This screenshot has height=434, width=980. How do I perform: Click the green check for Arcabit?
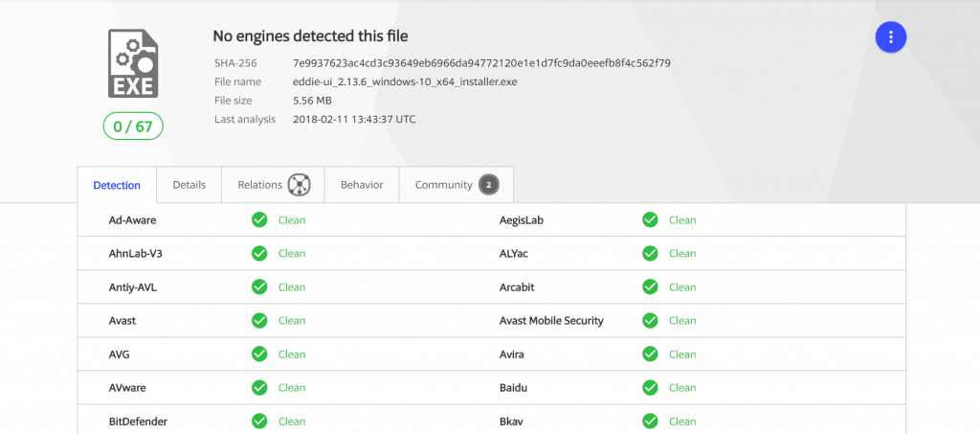[x=650, y=287]
